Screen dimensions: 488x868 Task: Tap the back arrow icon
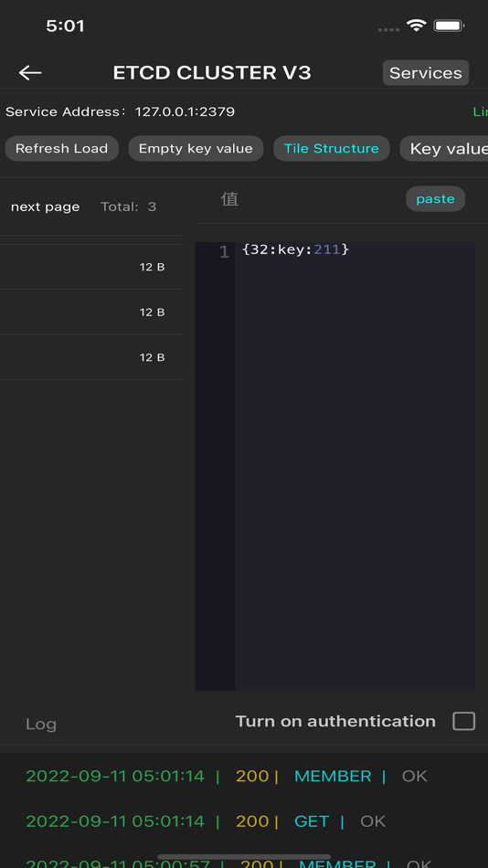click(x=30, y=72)
